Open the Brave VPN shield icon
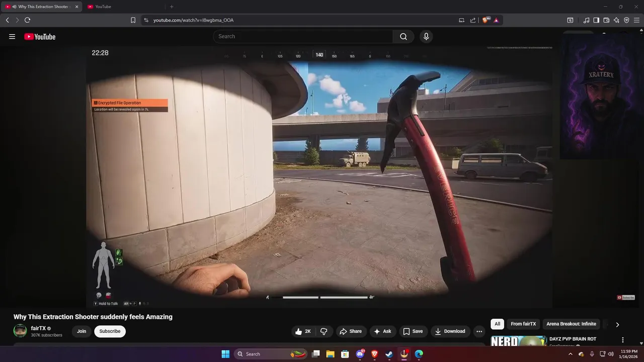This screenshot has width=644, height=362. [x=626, y=20]
